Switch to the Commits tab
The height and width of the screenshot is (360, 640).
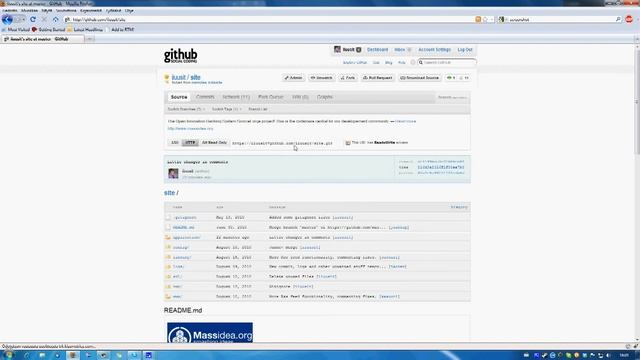[205, 97]
